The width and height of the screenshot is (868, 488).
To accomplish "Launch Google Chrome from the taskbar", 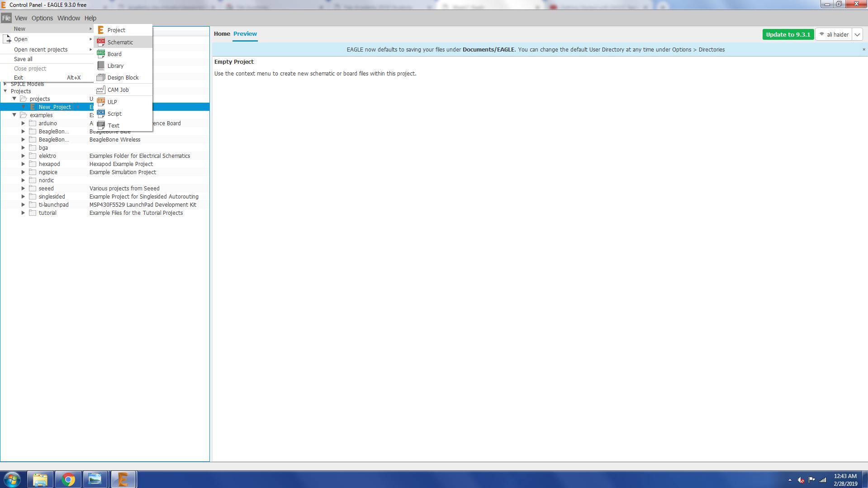I will [68, 479].
